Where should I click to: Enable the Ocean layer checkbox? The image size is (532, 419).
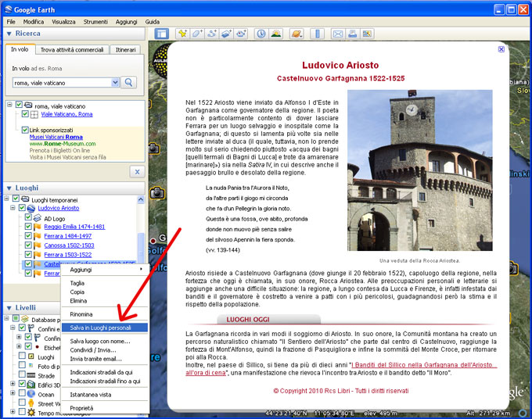click(22, 393)
